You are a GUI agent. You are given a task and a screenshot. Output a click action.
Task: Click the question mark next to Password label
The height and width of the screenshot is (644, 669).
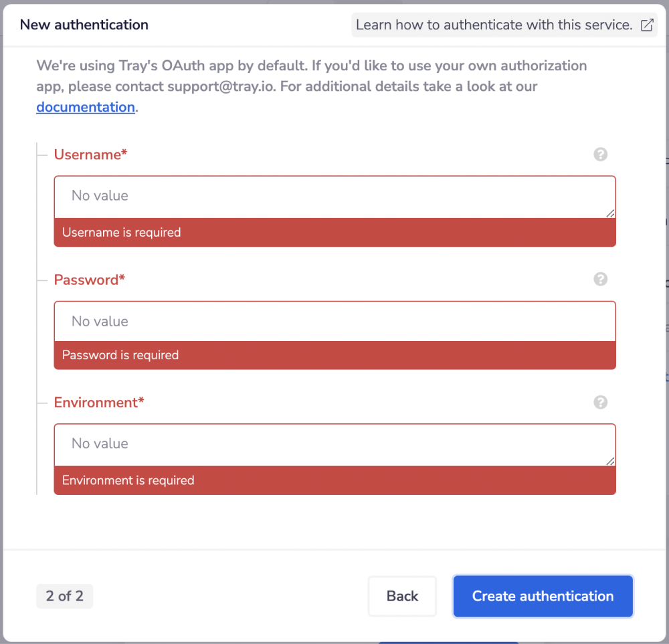coord(600,280)
